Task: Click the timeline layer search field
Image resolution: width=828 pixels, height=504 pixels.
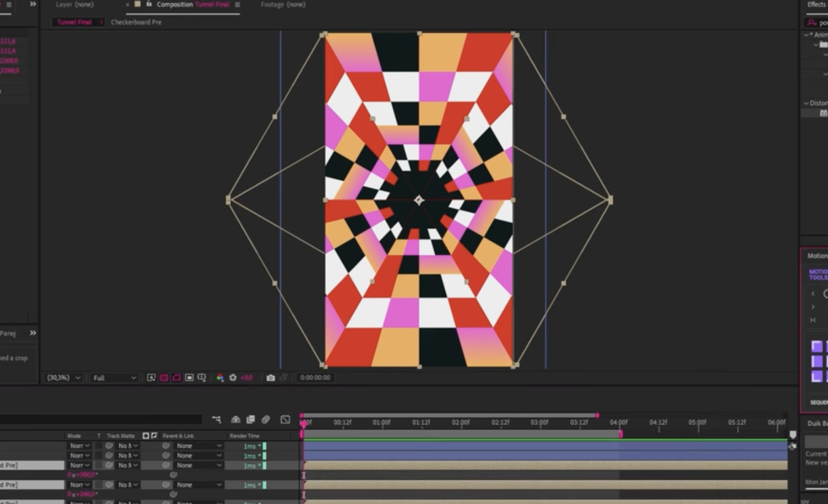Action: point(101,420)
